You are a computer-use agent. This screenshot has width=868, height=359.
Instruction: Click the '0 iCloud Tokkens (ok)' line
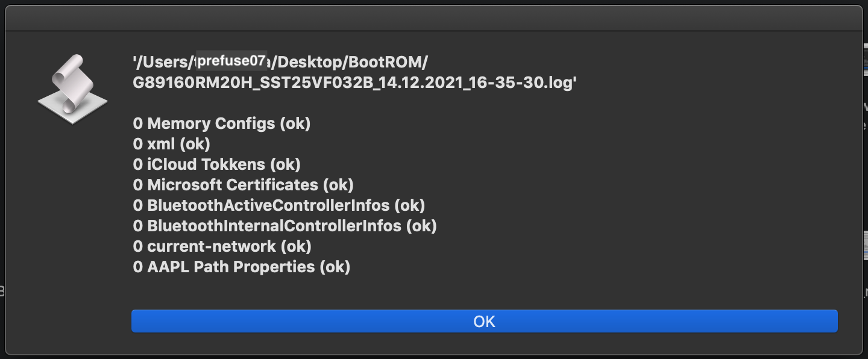click(x=216, y=164)
